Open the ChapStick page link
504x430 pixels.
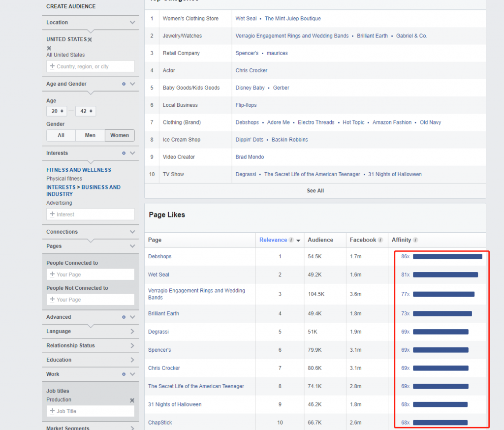[x=160, y=423]
